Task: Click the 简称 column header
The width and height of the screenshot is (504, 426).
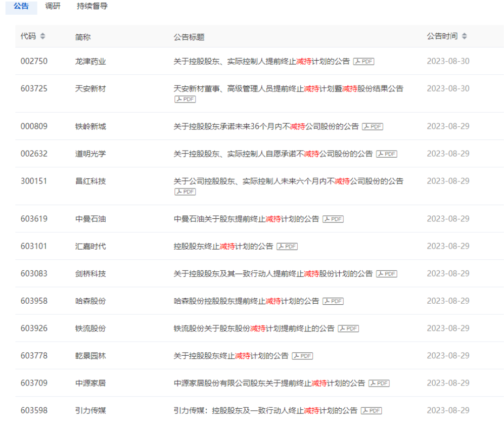Action: pyautogui.click(x=83, y=37)
